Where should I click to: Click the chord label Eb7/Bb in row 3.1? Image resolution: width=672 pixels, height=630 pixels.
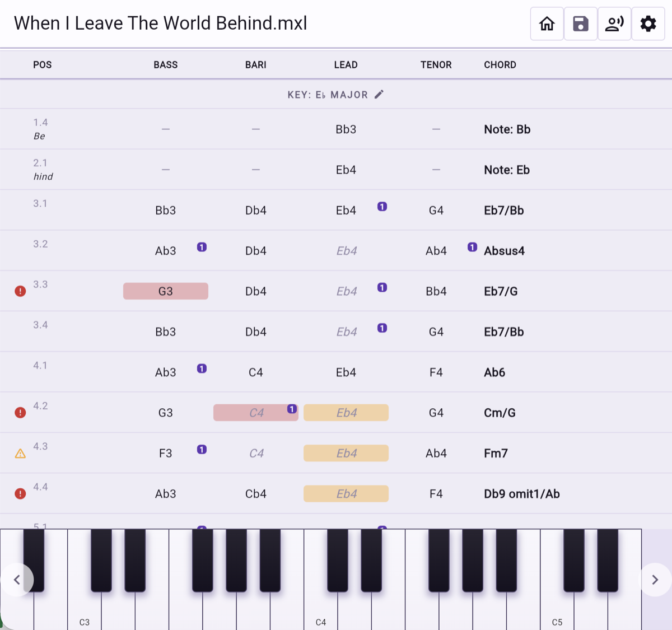(504, 211)
